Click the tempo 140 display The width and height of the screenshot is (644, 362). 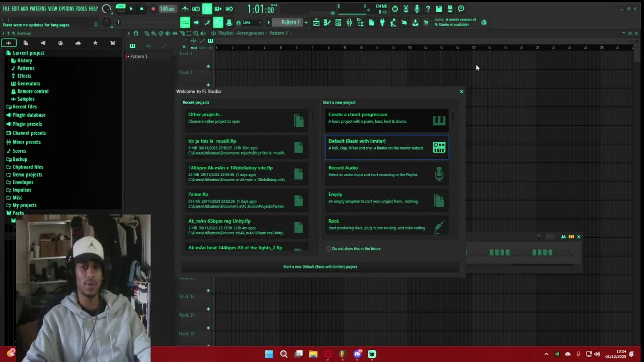coord(167,9)
